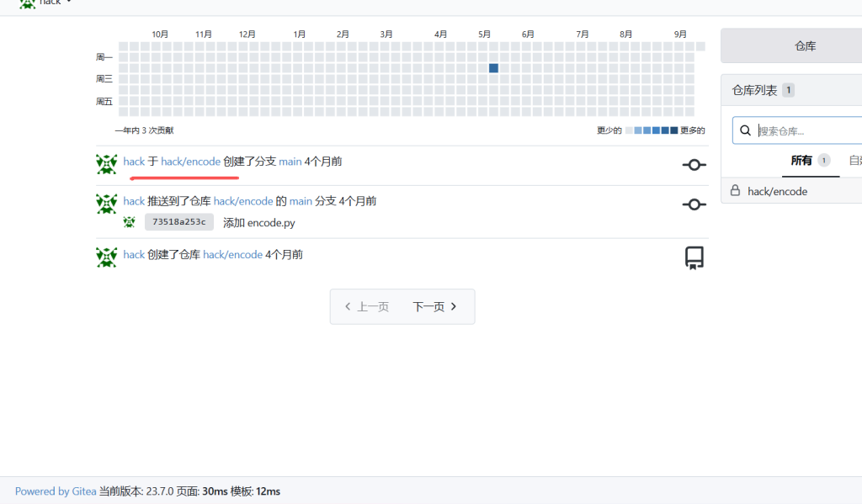Viewport: 862px width, 504px height.
Task: Focus the 搜索仓库 search field
Action: click(x=808, y=130)
